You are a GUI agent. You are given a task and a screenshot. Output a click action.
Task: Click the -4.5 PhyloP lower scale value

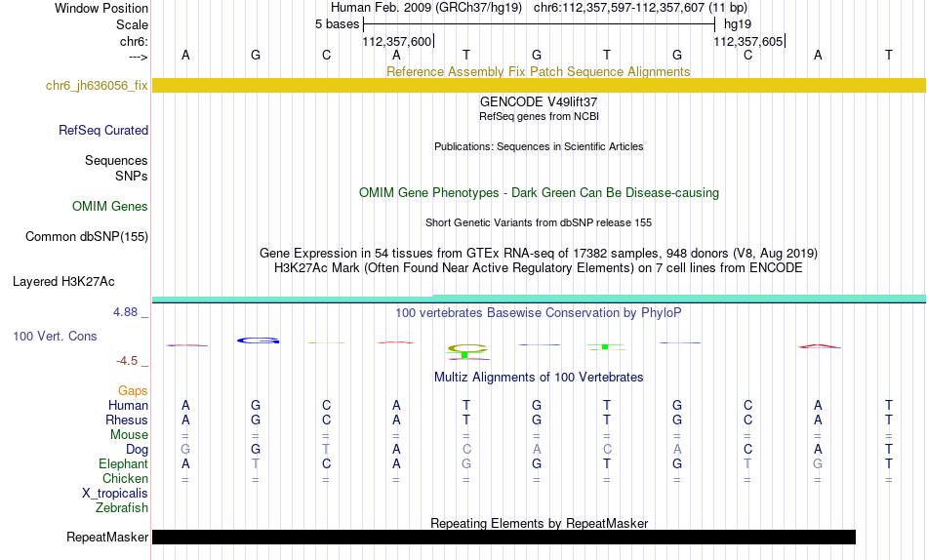[x=127, y=361]
